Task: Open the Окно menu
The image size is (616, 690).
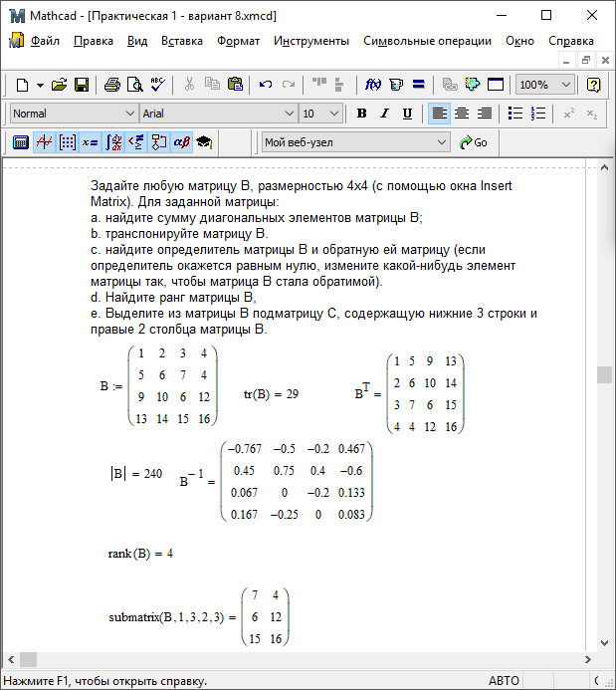Action: point(519,41)
